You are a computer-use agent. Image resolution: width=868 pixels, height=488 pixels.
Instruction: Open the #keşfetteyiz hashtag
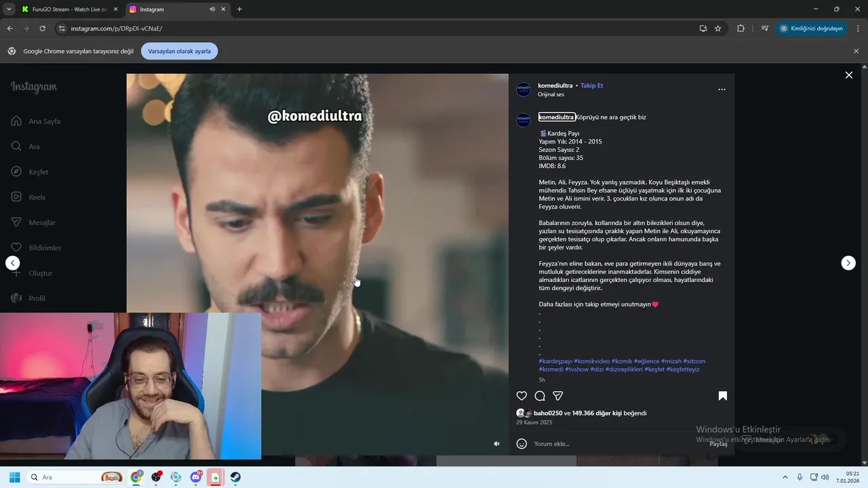pos(682,369)
